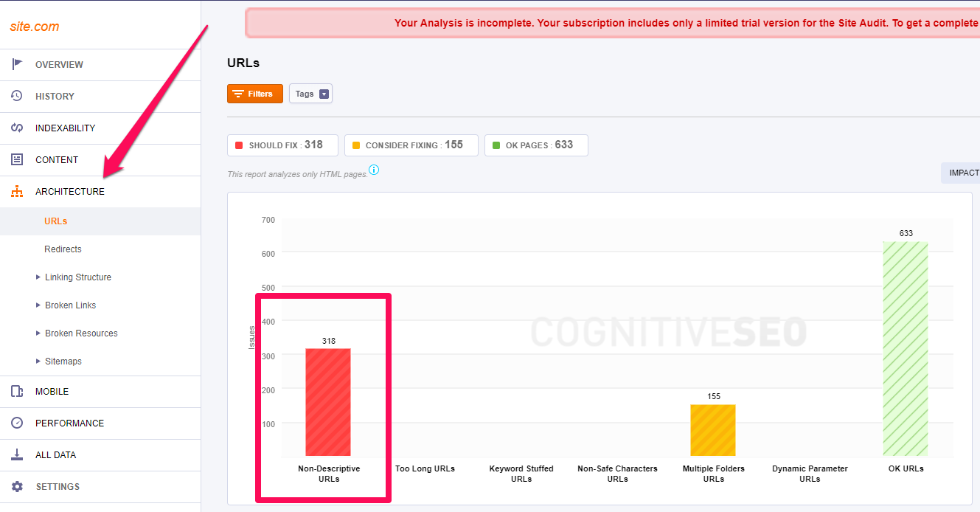Select the Overview flag icon
This screenshot has height=512, width=980.
(x=17, y=64)
